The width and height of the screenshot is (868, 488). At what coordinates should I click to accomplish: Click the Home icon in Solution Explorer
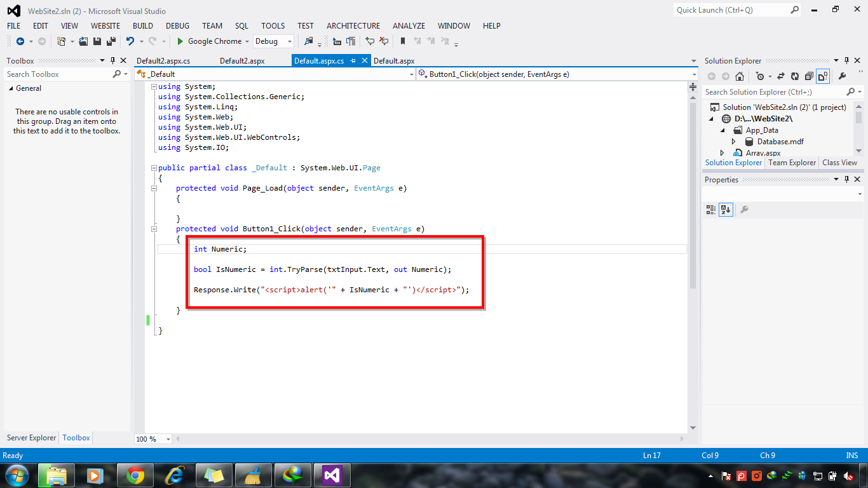click(740, 76)
